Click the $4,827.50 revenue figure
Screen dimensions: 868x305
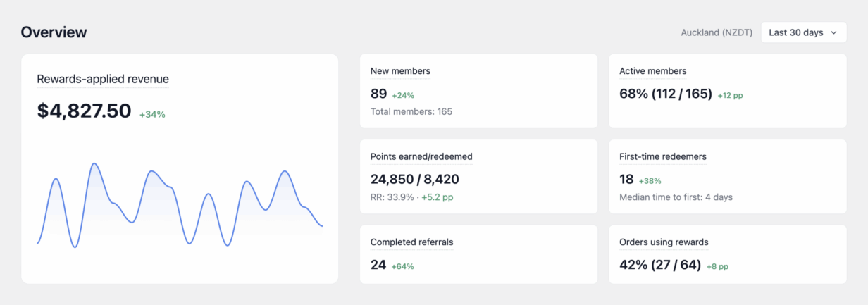pyautogui.click(x=84, y=111)
